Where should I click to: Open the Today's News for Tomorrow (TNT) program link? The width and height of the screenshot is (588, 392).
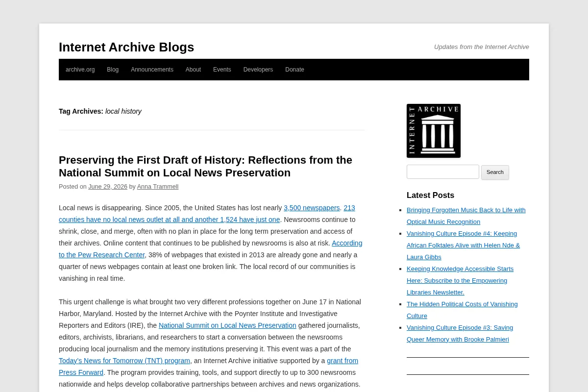coord(124,361)
